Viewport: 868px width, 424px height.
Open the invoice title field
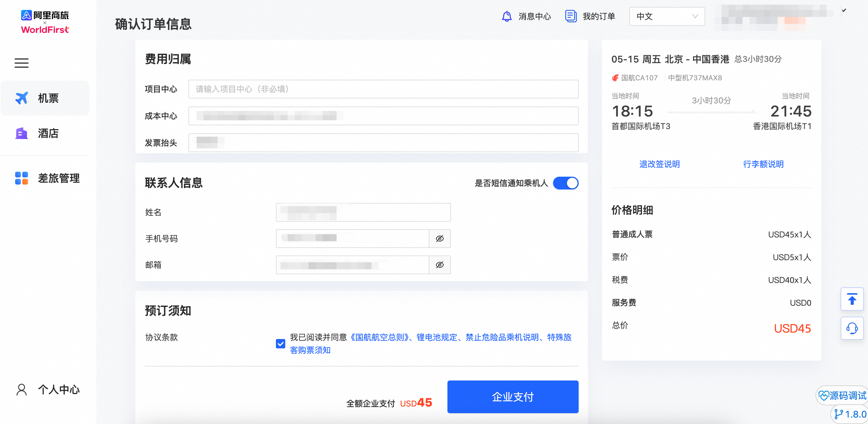pos(383,143)
